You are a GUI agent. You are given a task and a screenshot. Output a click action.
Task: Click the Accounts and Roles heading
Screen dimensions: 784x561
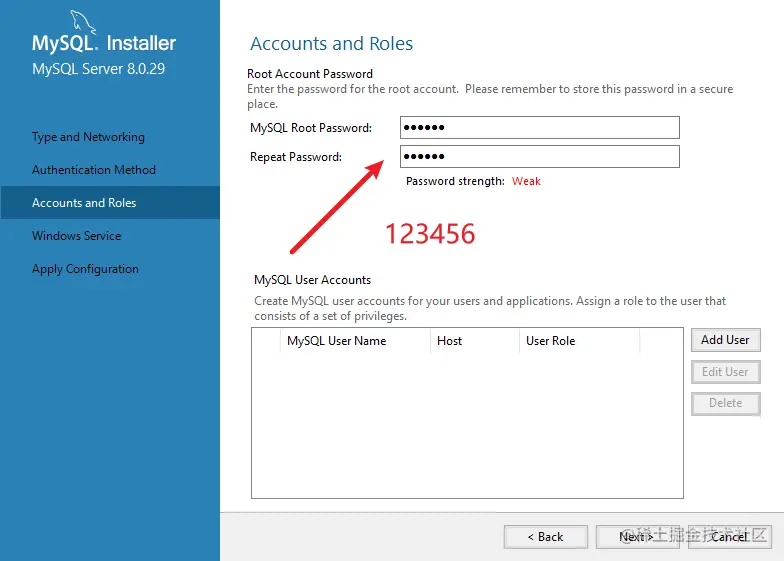pos(332,44)
